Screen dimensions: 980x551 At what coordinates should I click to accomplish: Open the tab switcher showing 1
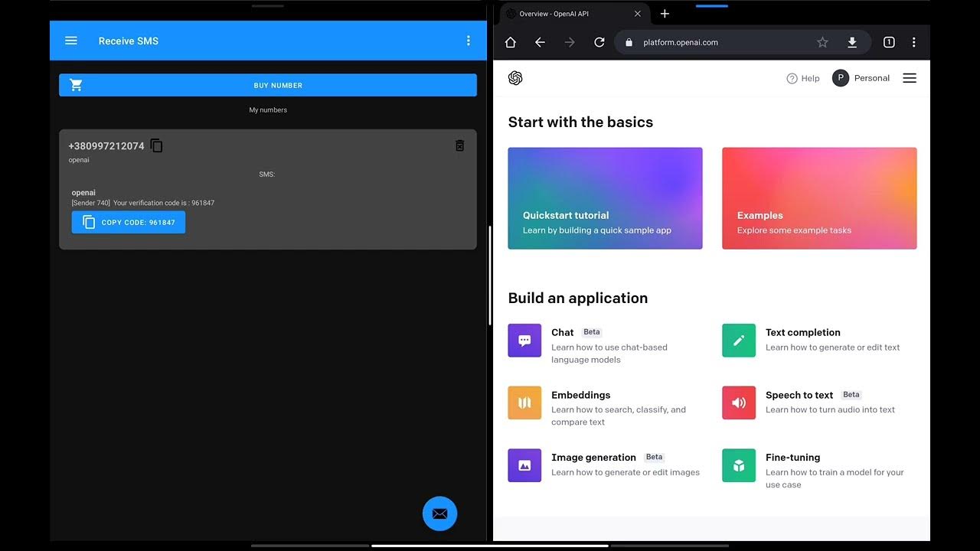tap(889, 42)
